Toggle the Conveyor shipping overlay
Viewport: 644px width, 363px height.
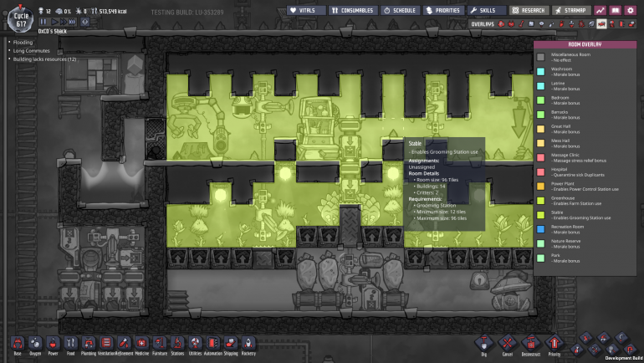632,24
